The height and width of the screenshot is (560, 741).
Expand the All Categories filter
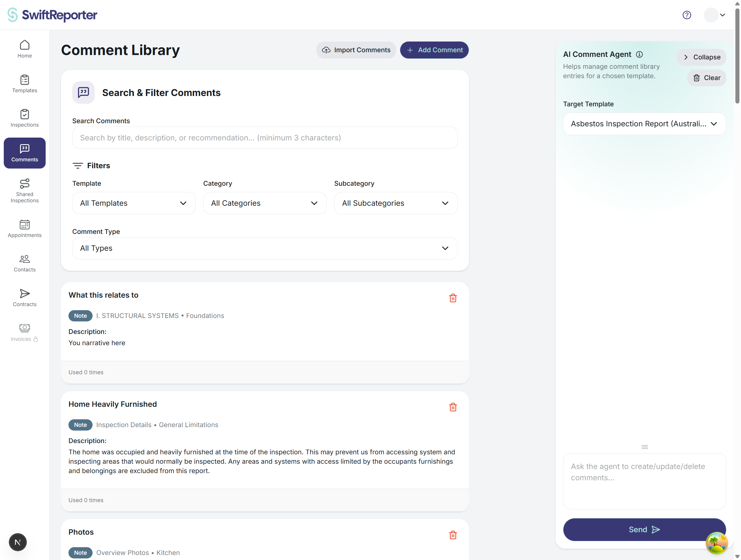(x=264, y=203)
